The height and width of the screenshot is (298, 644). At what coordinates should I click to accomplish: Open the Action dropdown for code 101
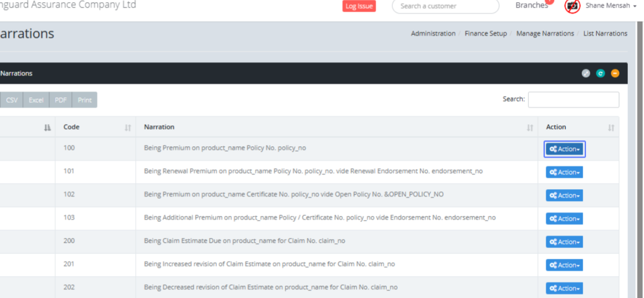click(565, 172)
